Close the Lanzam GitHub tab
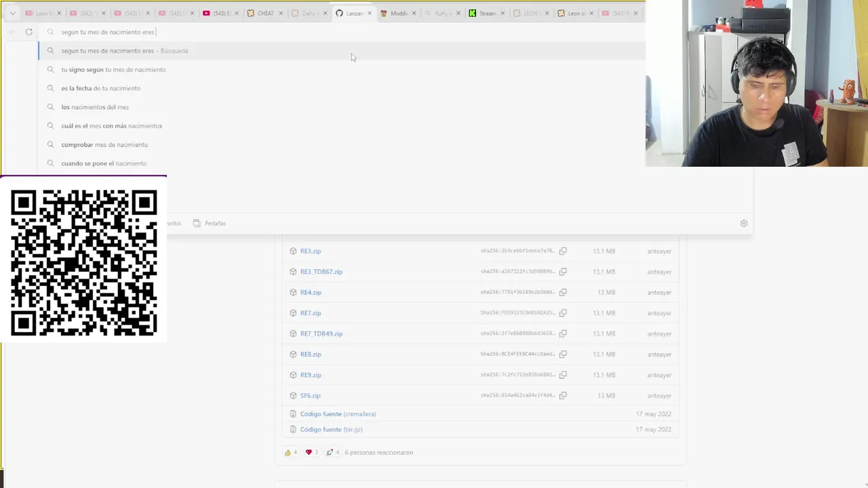The image size is (868, 488). (x=370, y=13)
